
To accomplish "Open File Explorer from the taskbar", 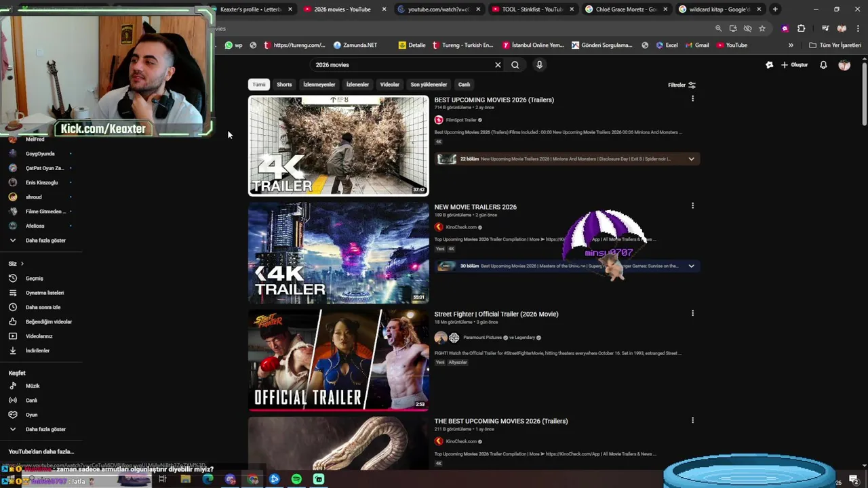I will coord(185,479).
